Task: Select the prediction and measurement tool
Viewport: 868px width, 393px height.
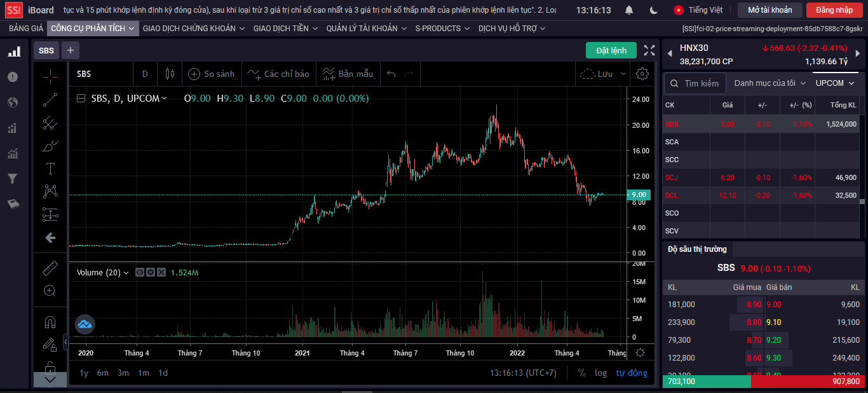Action: [50, 214]
